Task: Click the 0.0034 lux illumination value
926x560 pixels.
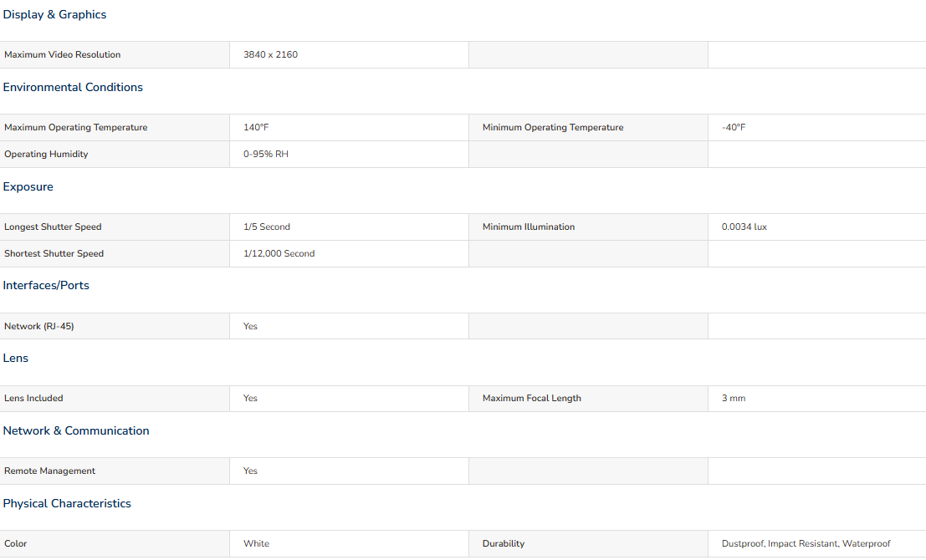Action: (x=744, y=227)
